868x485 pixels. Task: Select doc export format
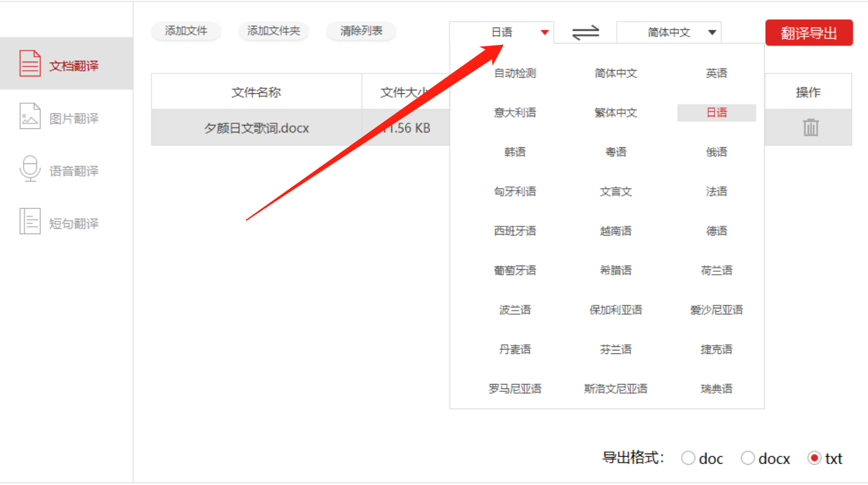(x=702, y=458)
